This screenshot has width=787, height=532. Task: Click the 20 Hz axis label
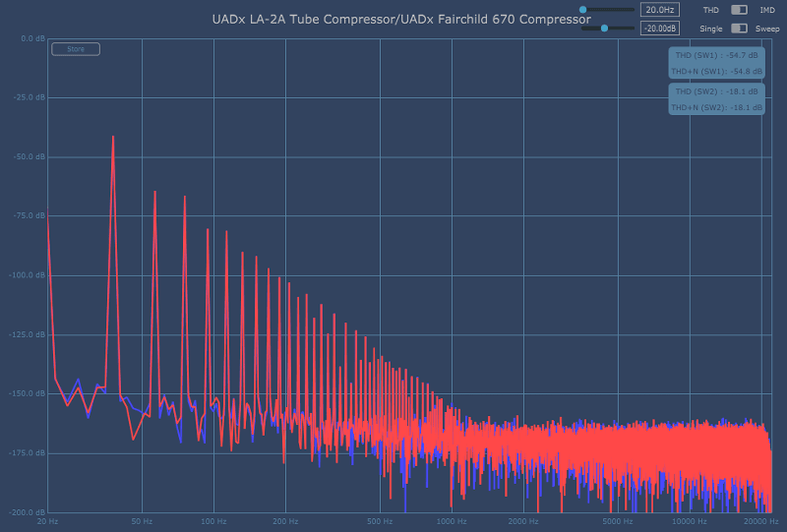click(47, 521)
